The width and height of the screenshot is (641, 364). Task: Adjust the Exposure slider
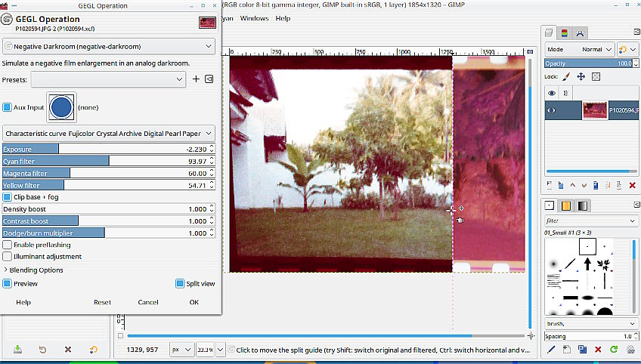pos(109,149)
